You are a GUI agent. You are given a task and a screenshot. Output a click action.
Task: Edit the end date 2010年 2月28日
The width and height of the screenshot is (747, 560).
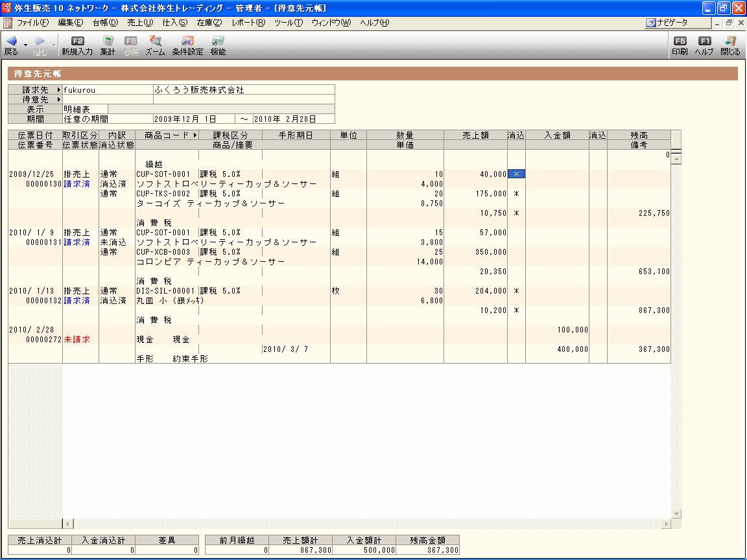coord(294,119)
